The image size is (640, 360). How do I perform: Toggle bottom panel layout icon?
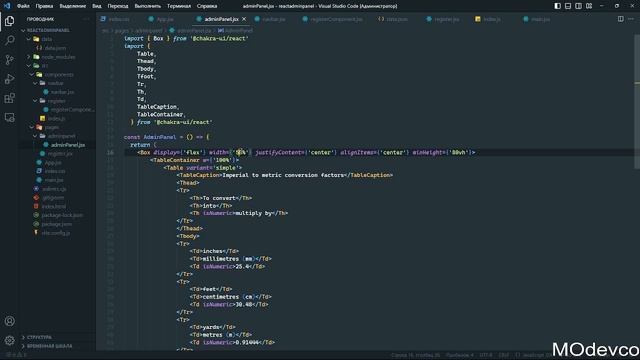[568, 6]
